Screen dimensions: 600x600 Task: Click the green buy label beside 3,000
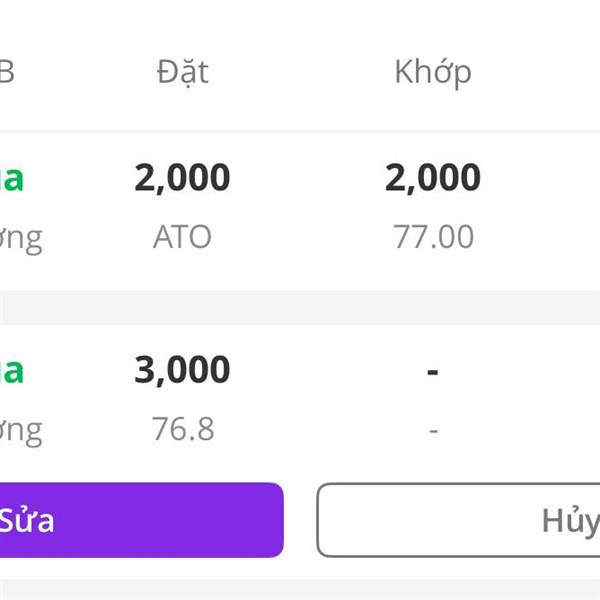tap(12, 370)
